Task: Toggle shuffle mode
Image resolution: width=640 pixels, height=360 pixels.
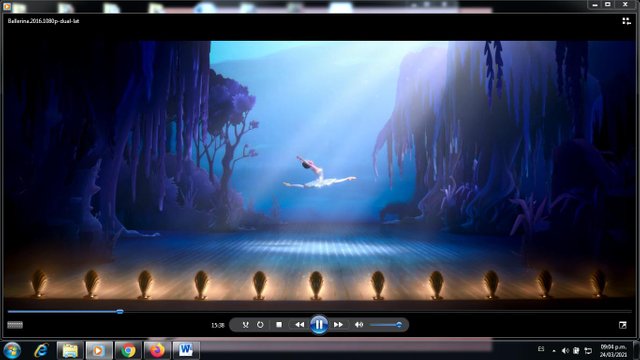Action: point(245,324)
